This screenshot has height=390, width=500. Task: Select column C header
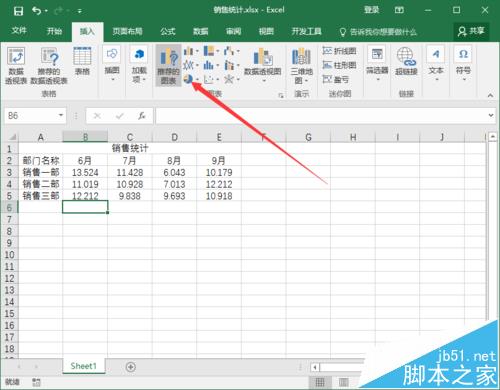(x=130, y=137)
